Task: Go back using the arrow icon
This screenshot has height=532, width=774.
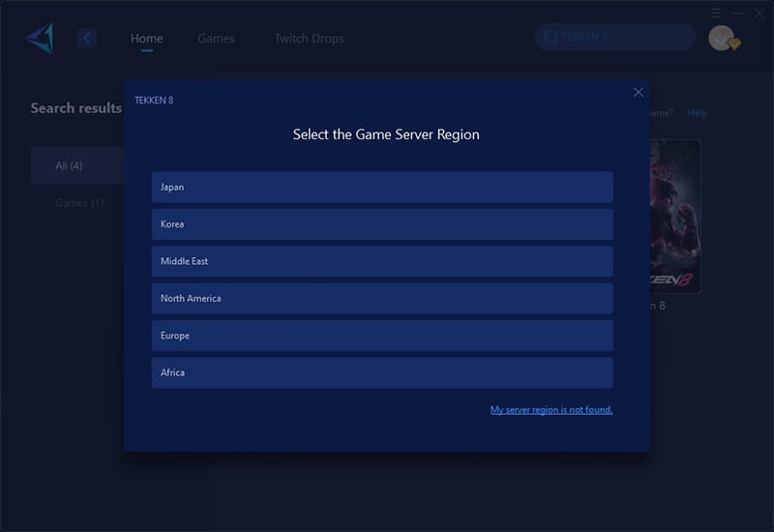Action: click(87, 38)
